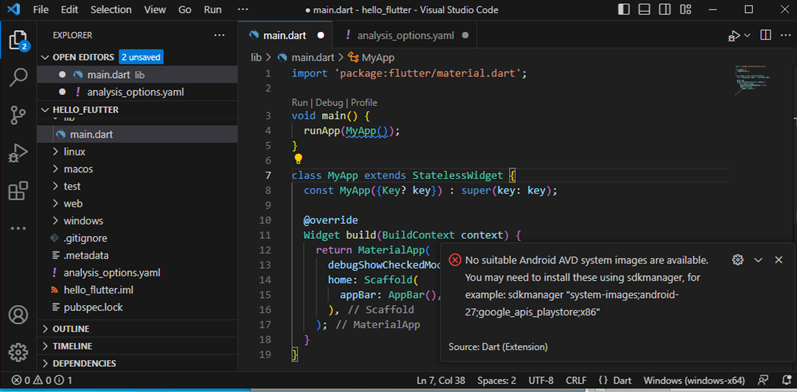Open the Extensions view icon
The width and height of the screenshot is (797, 392).
[x=18, y=191]
